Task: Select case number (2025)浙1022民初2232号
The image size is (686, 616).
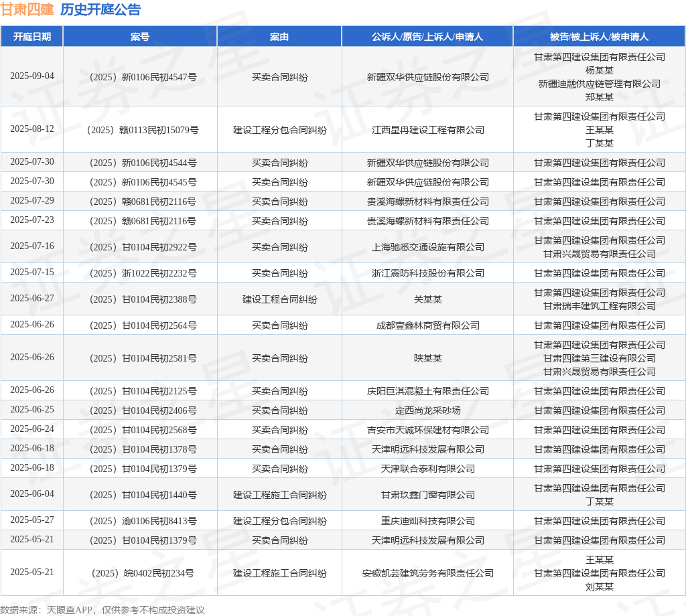Action: [x=143, y=274]
